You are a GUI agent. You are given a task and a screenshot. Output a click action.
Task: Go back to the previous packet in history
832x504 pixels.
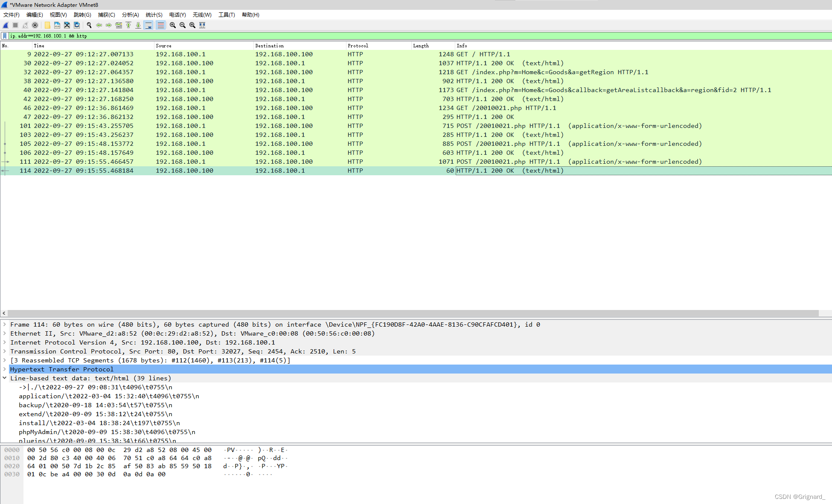point(99,25)
